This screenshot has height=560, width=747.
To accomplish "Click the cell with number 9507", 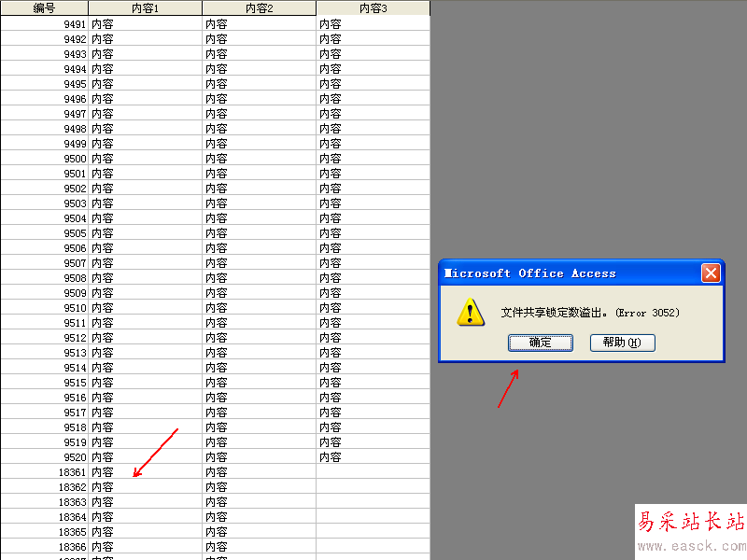I will [x=44, y=263].
